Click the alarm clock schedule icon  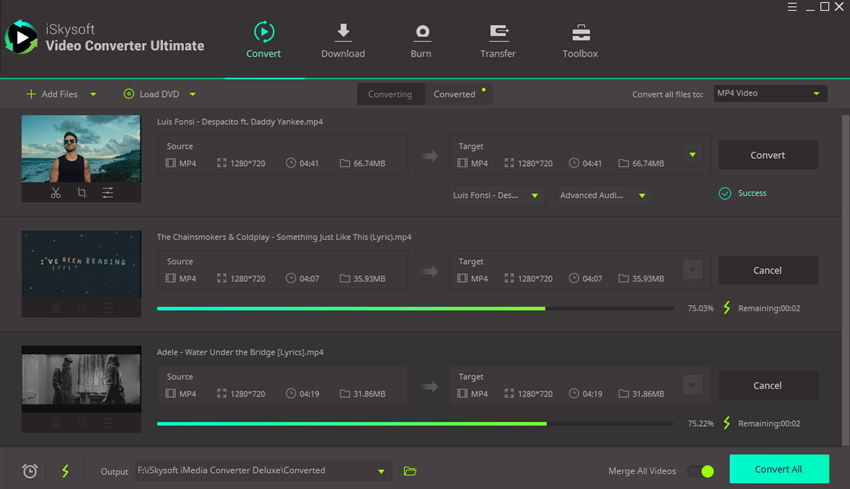click(x=30, y=471)
